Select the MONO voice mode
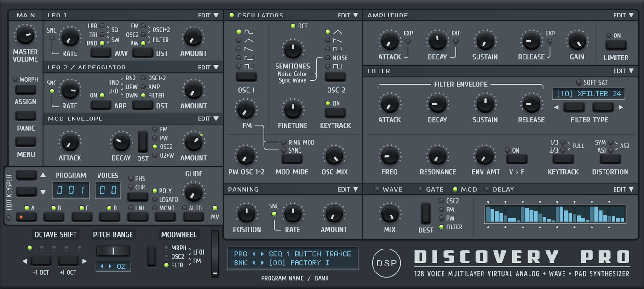Viewport: 644px width, 289px height. click(x=155, y=208)
